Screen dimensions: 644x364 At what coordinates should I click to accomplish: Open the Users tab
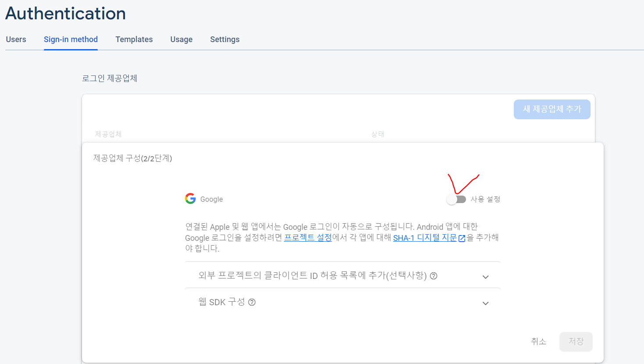pos(16,39)
